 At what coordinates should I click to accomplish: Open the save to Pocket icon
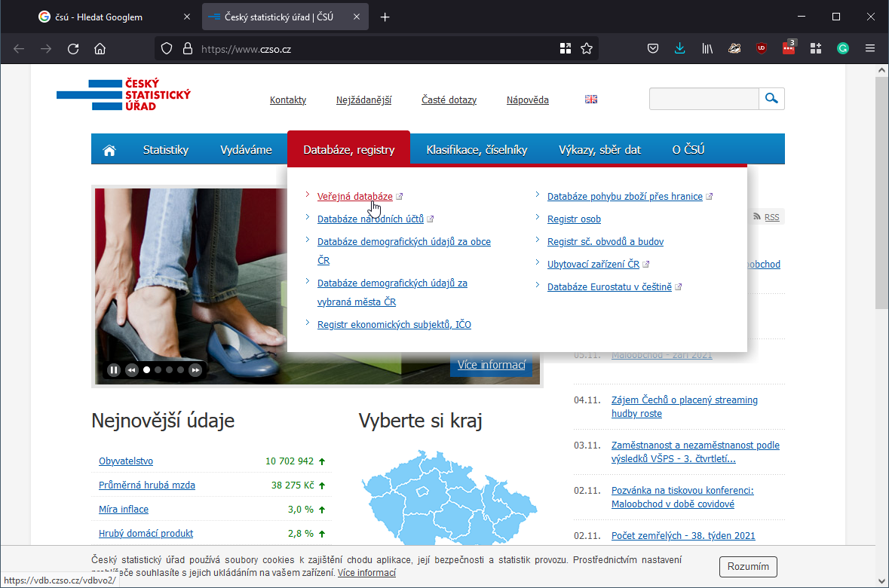click(x=652, y=47)
